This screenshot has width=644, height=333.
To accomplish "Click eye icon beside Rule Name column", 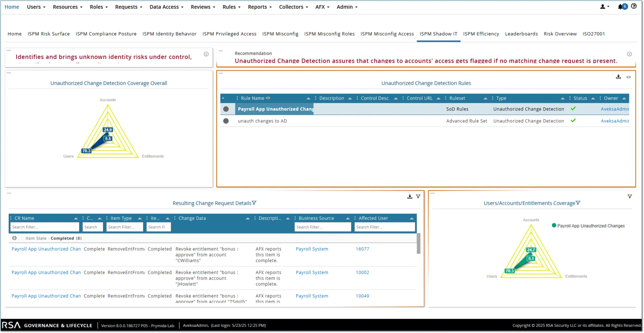I will [268, 98].
